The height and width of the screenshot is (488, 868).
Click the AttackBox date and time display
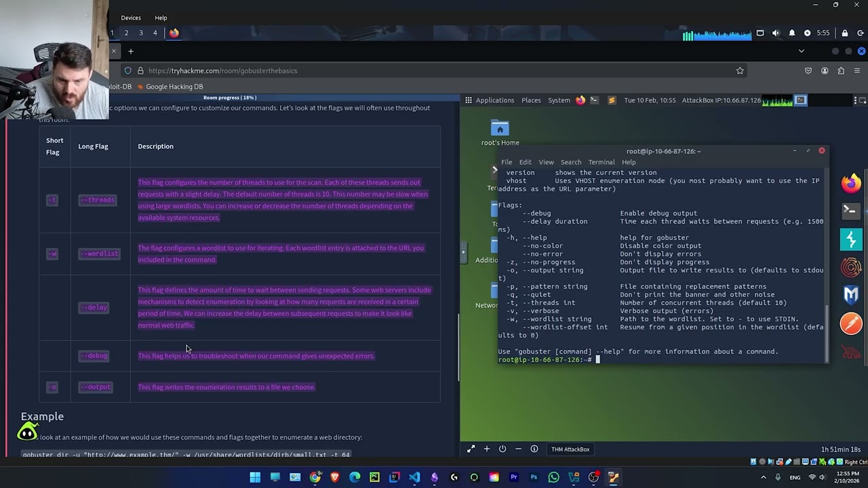click(x=650, y=100)
